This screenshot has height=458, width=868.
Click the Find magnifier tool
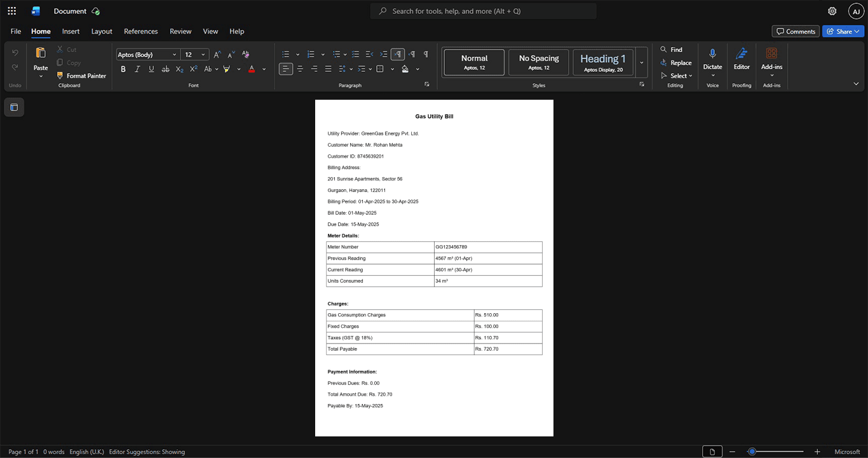click(663, 50)
